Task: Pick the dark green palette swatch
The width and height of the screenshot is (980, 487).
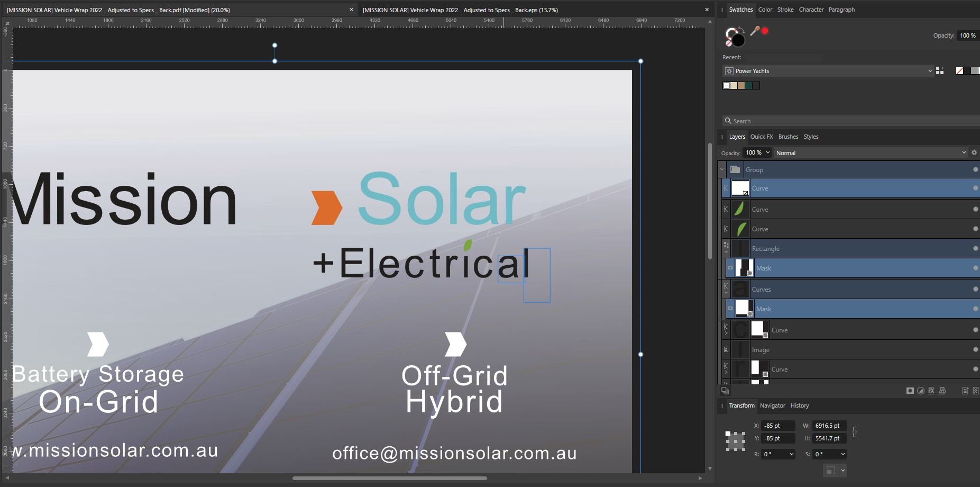Action: point(748,86)
